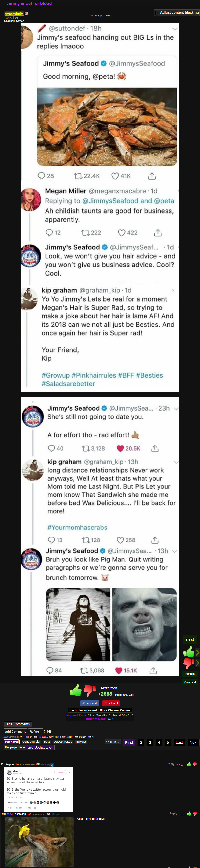The height and width of the screenshot is (868, 200).
Task: Sort comments by Controversial
Action: (x=31, y=741)
